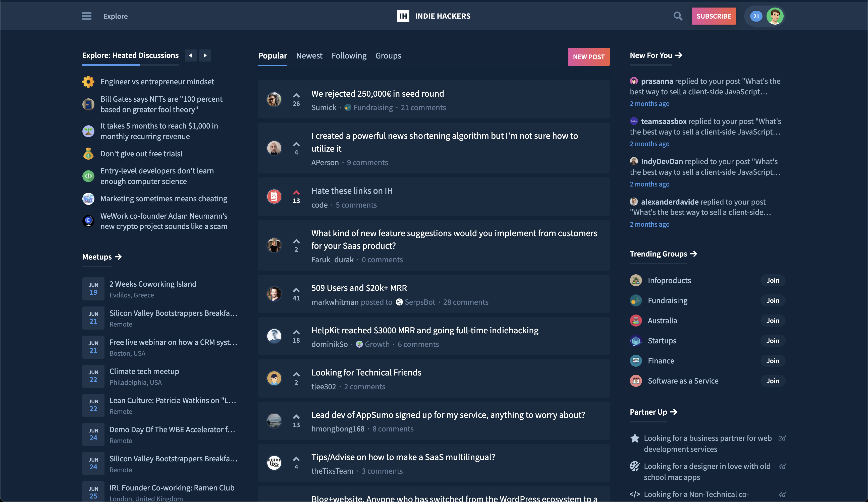
Task: Click the NEW POST button
Action: [588, 57]
